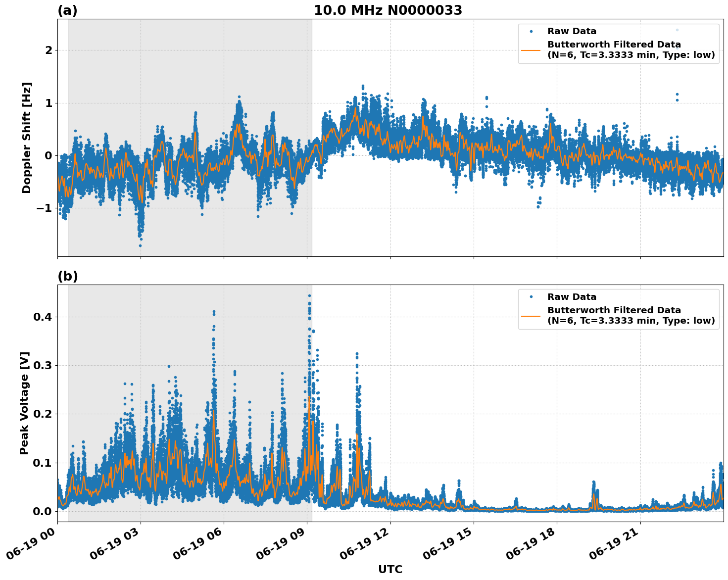Click the subplot label (b)
The image size is (728, 580).
click(x=68, y=276)
